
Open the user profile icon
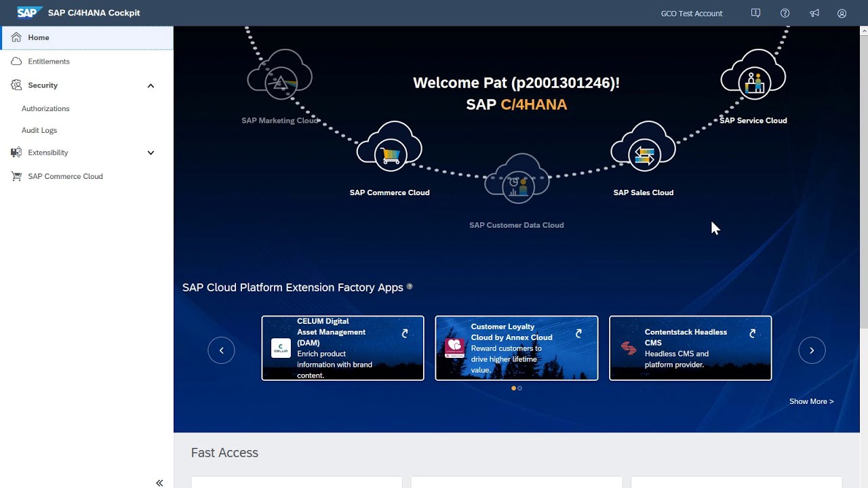(x=842, y=13)
